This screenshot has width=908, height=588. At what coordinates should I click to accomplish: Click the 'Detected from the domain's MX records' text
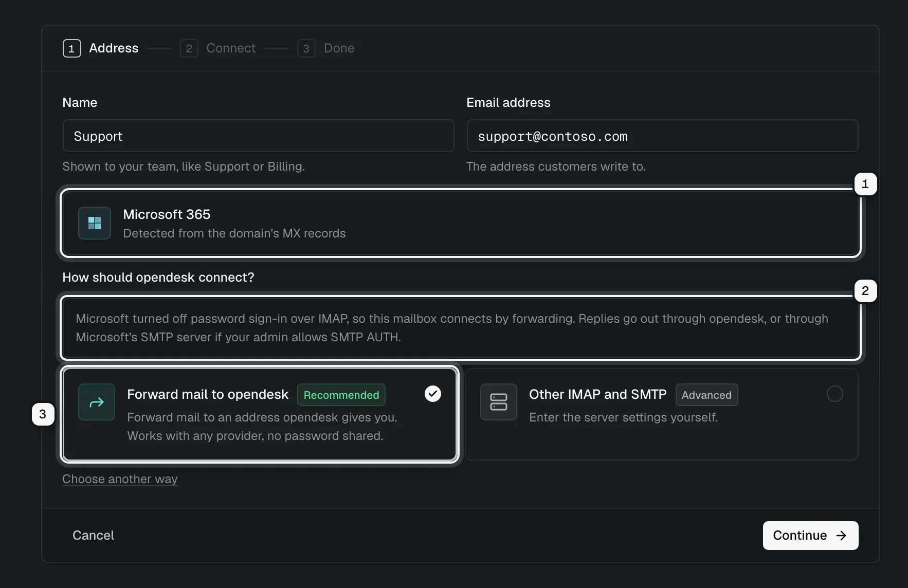click(x=234, y=233)
